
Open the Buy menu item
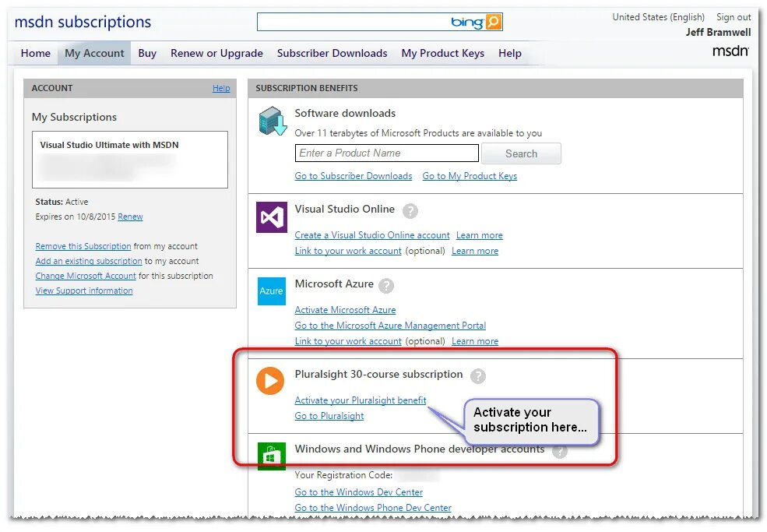coord(147,53)
